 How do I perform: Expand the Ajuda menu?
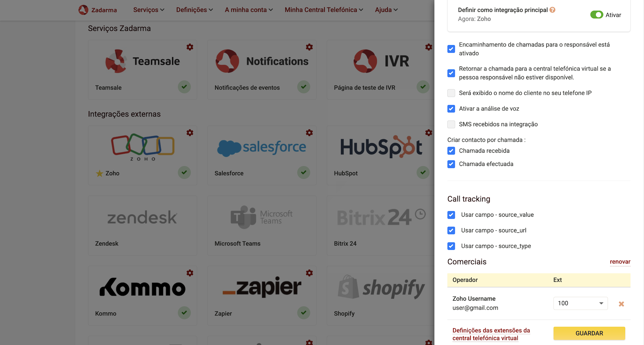point(386,10)
